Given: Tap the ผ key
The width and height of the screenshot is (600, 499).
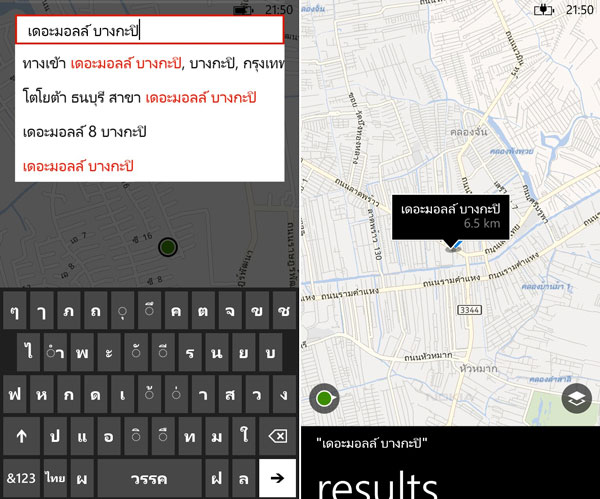Looking at the screenshot, I should (x=82, y=478).
